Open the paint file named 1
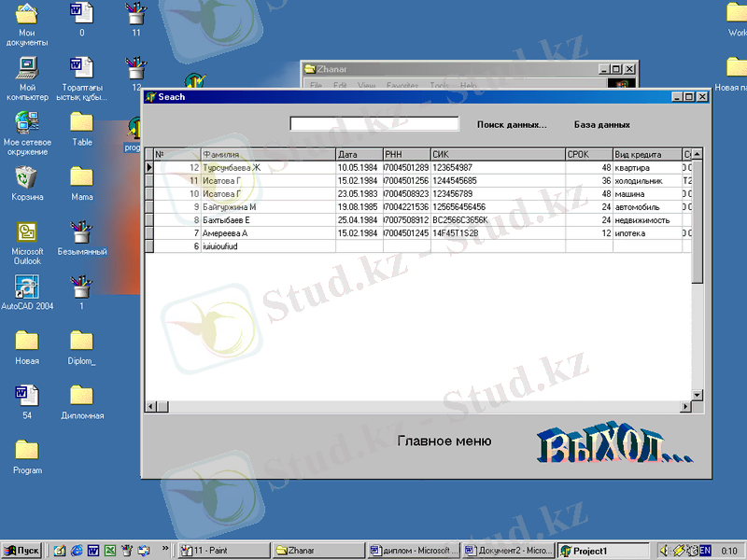The width and height of the screenshot is (747, 560). click(x=81, y=293)
